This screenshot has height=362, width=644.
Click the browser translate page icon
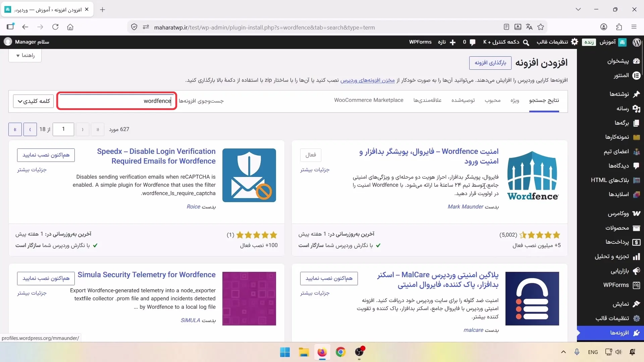click(x=529, y=27)
